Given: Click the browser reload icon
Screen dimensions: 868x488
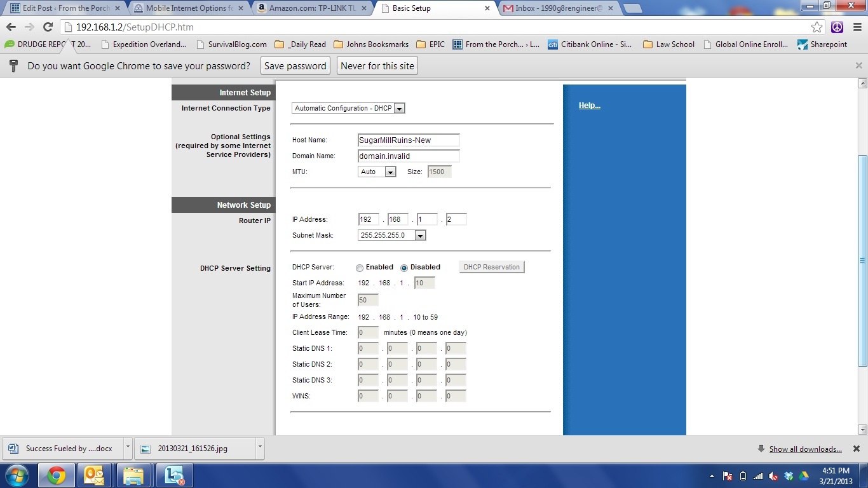Looking at the screenshot, I should pyautogui.click(x=48, y=27).
